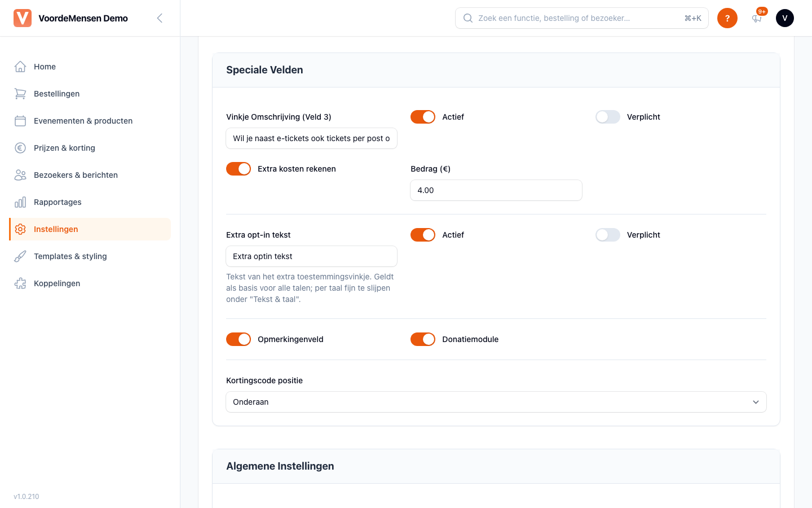This screenshot has height=508, width=812.
Task: Click the Templates paintbrush icon
Action: pyautogui.click(x=20, y=256)
